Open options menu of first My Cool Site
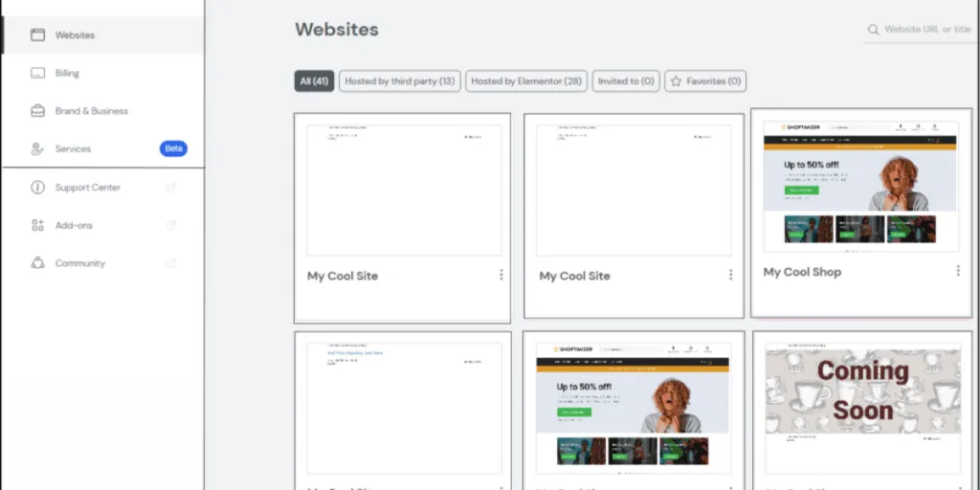 point(501,275)
